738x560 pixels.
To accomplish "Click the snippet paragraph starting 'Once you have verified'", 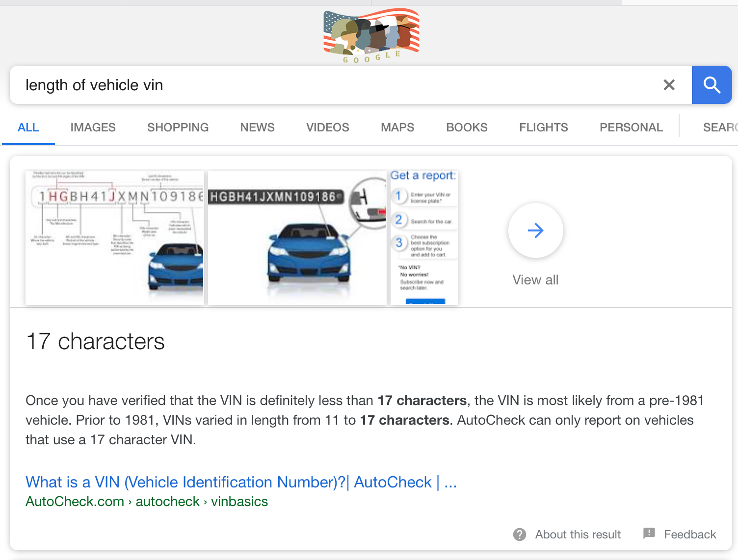I will [365, 420].
